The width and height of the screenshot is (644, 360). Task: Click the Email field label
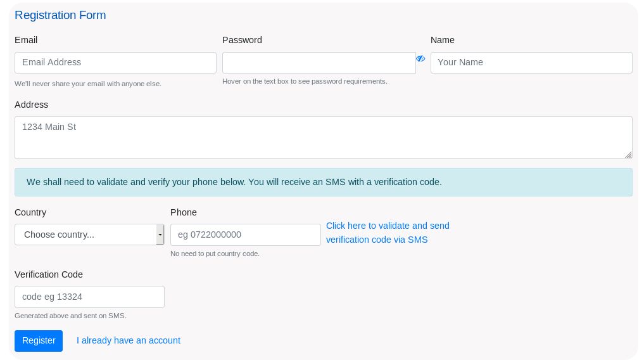[x=26, y=40]
